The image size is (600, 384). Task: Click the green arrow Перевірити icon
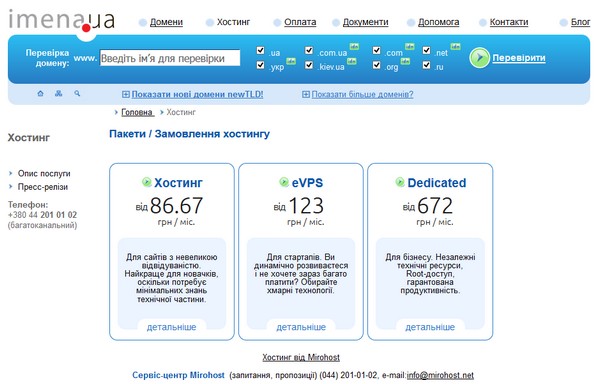coord(479,58)
